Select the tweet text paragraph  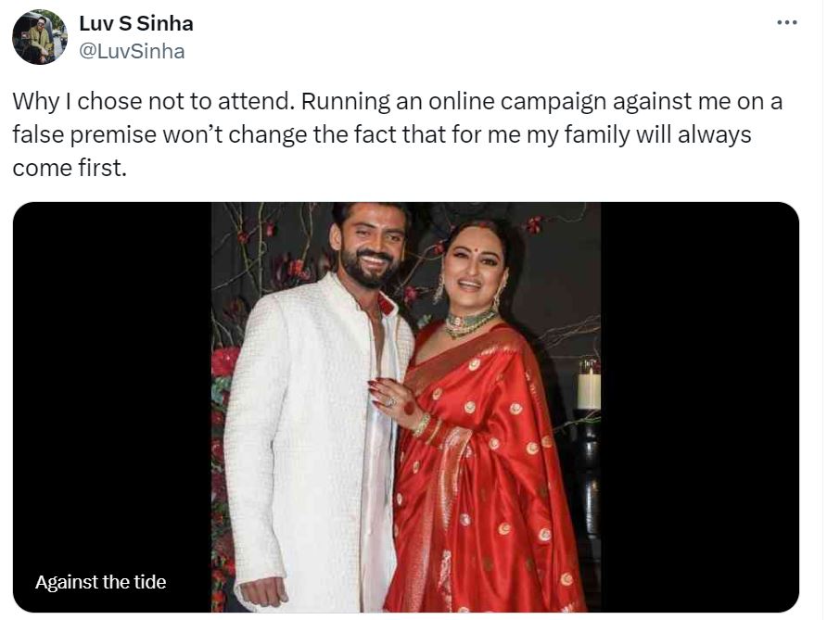[389, 135]
